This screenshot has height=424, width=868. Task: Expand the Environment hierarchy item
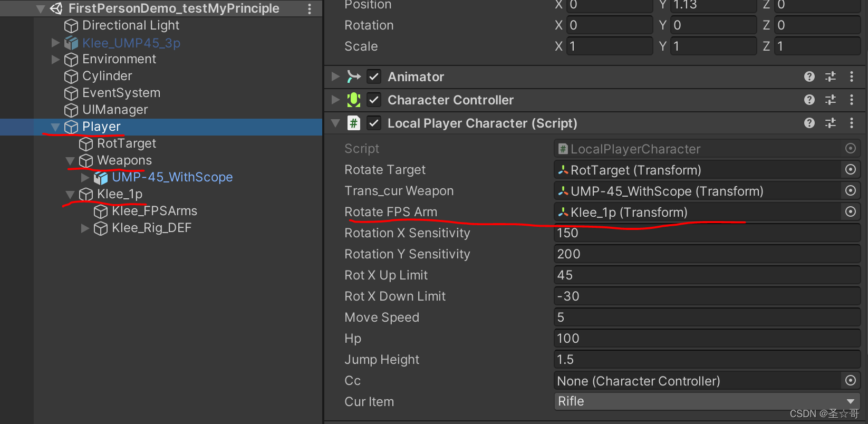[x=55, y=60]
